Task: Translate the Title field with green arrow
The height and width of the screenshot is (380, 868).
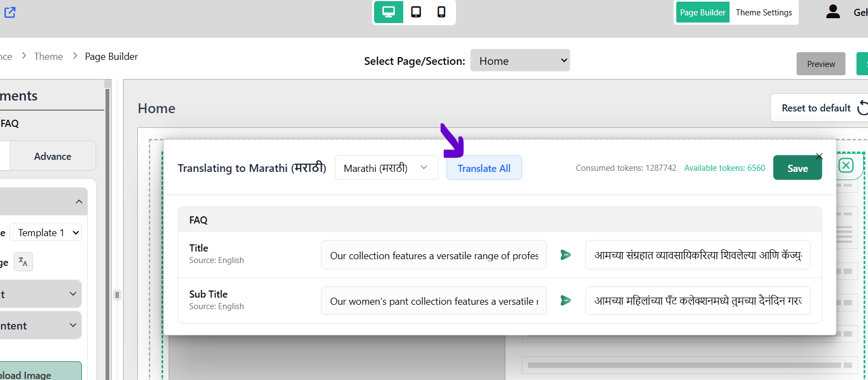Action: (x=565, y=255)
